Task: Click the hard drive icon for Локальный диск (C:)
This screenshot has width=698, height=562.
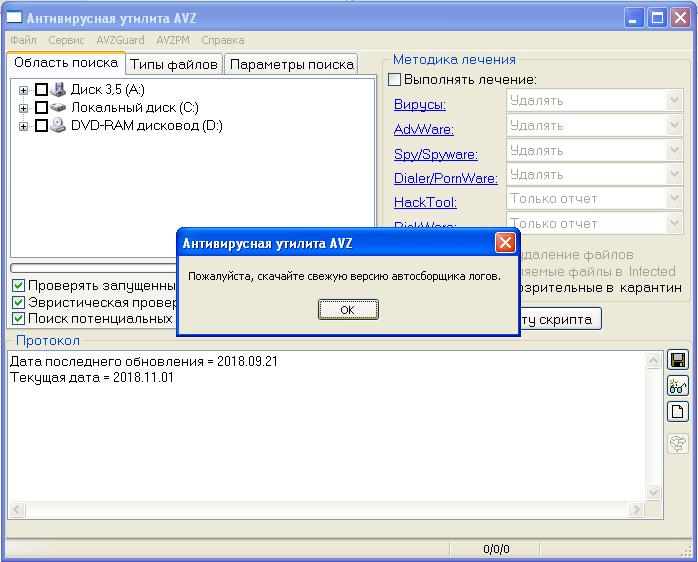Action: point(58,107)
